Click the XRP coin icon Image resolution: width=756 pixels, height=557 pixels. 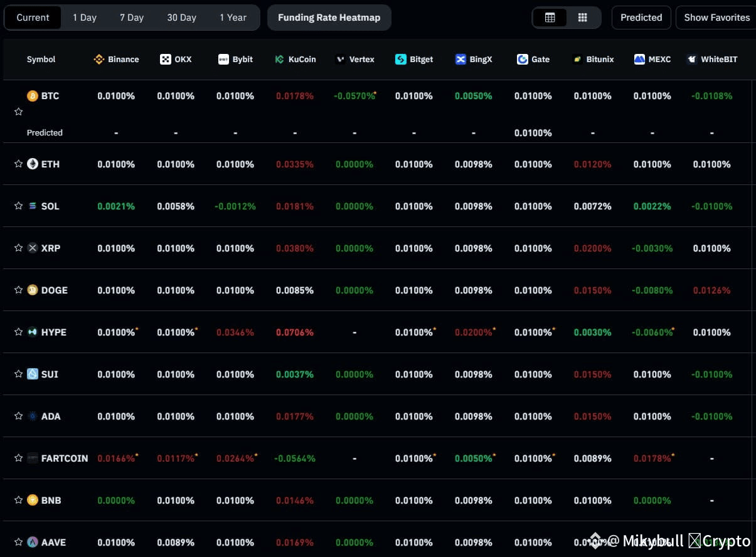point(33,248)
